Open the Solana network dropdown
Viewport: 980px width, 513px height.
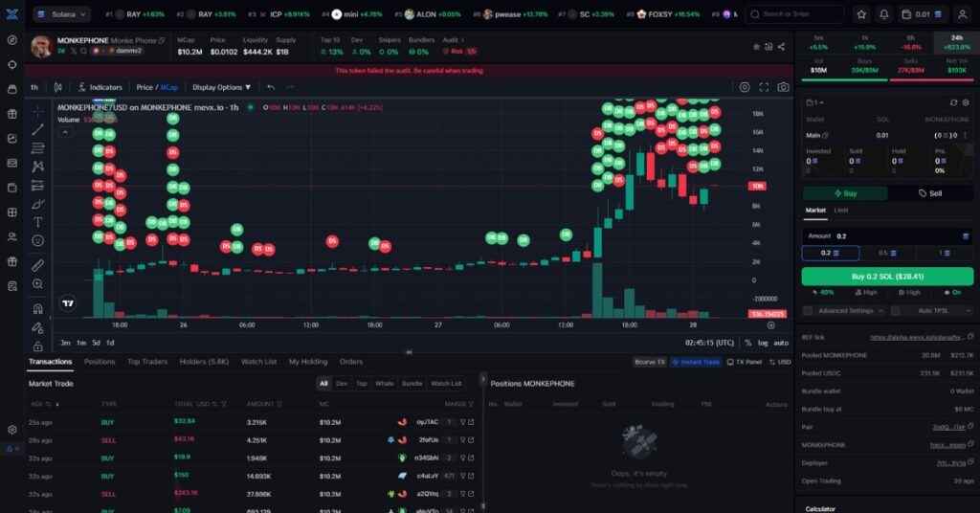[x=62, y=13]
